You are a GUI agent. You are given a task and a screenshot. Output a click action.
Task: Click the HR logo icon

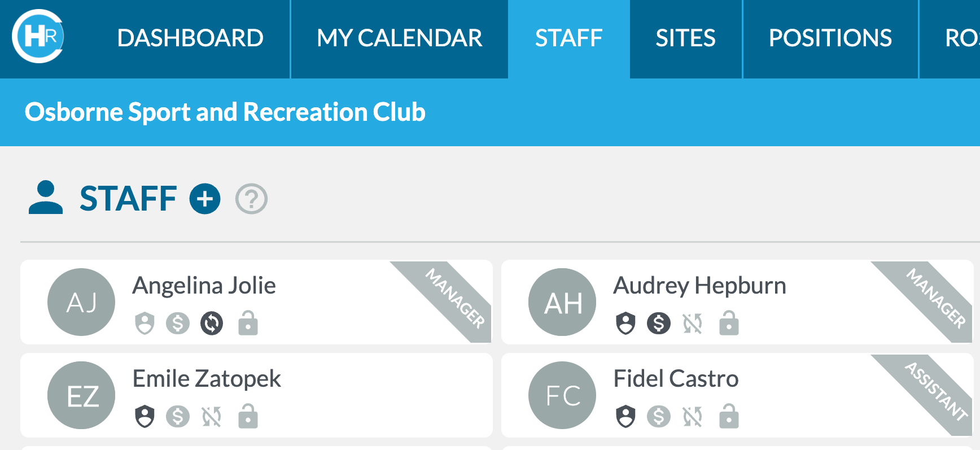click(x=38, y=36)
